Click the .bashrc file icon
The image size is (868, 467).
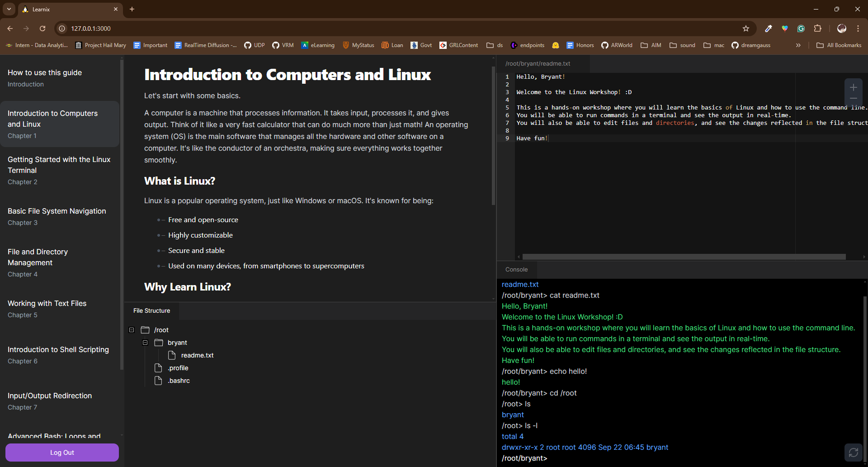tap(158, 381)
